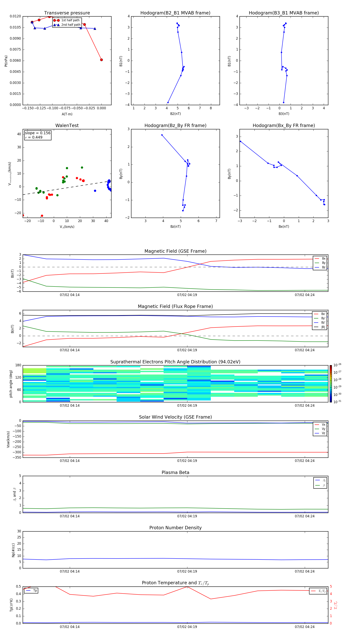Click '07/02 04:14' tick under GSE magnetic field

coord(70,295)
